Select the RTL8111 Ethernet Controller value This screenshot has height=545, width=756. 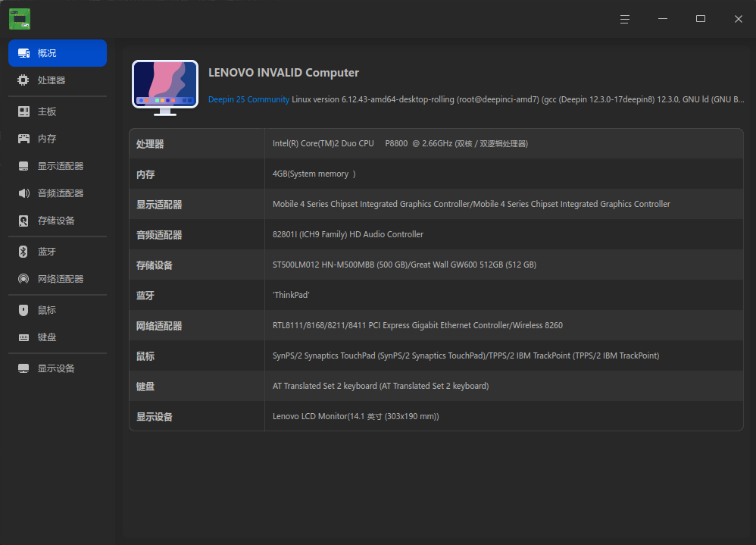click(x=417, y=325)
